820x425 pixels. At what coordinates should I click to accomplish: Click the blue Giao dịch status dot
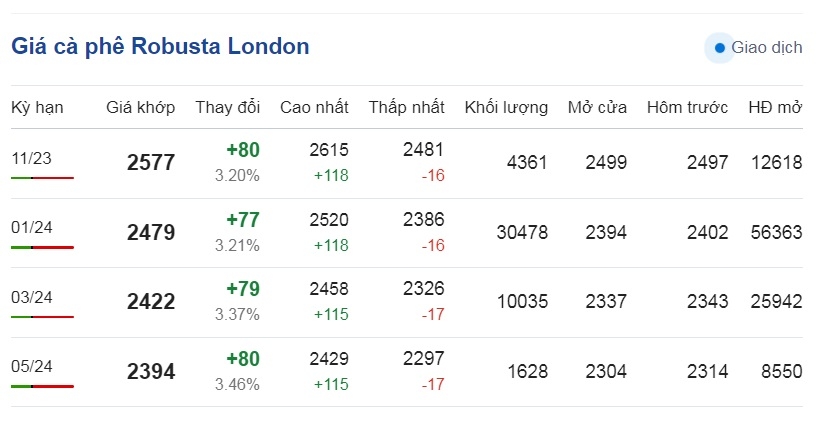click(x=720, y=48)
